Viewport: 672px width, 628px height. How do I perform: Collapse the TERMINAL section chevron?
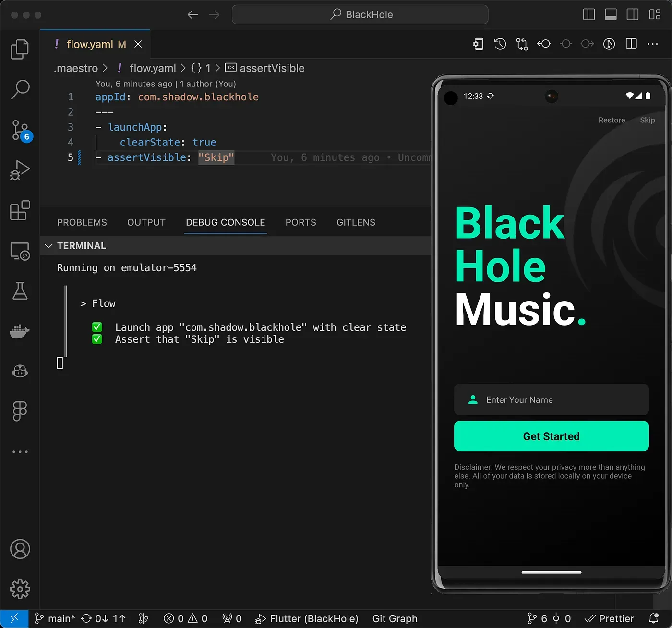48,246
